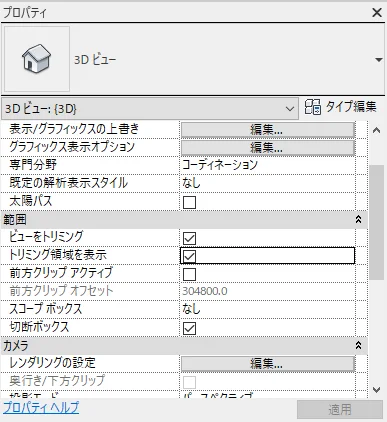Screen dimensions: 387x422
Task: Close the プロパティ palette
Action: tap(377, 13)
